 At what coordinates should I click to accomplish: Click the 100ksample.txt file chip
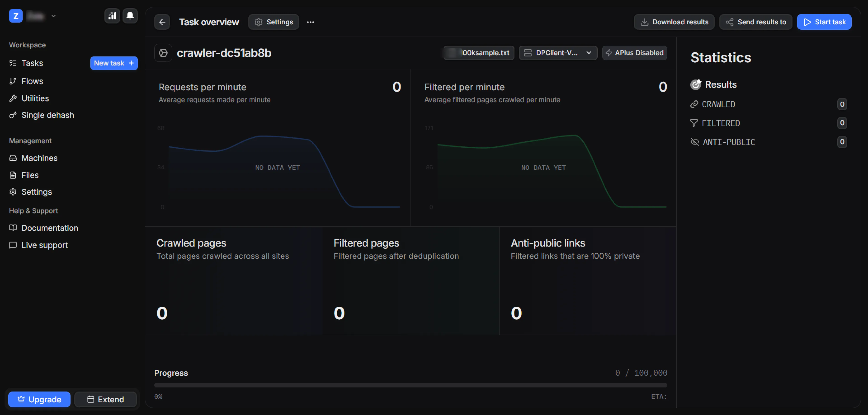pyautogui.click(x=479, y=53)
